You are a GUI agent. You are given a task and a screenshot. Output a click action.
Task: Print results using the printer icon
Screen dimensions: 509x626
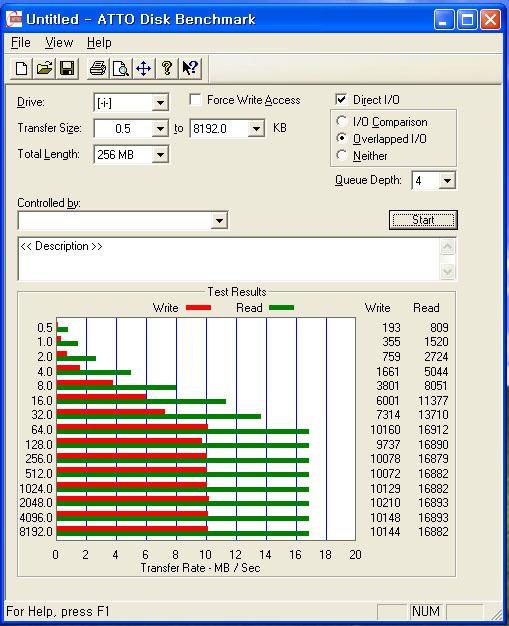click(98, 68)
